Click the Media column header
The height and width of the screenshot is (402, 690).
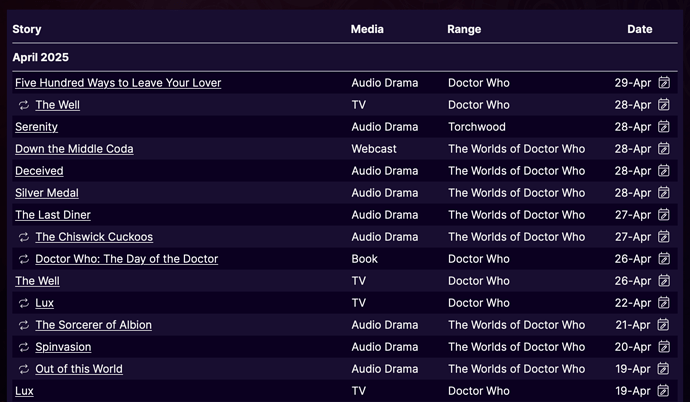click(x=367, y=29)
